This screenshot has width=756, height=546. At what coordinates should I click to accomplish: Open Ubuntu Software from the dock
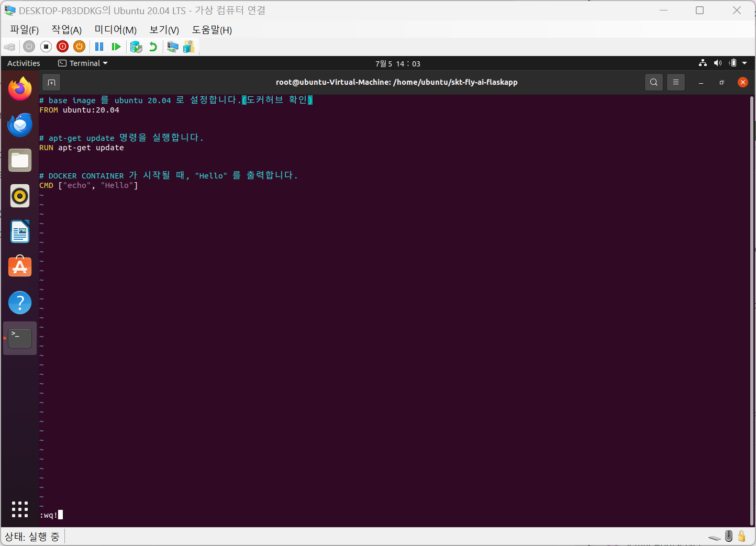[x=20, y=267]
